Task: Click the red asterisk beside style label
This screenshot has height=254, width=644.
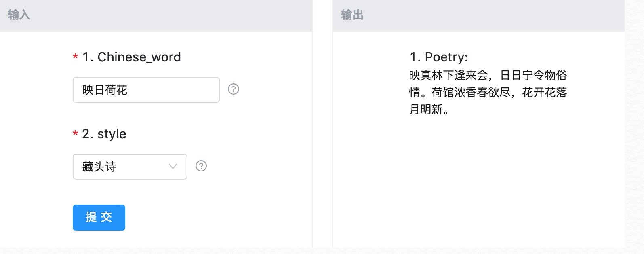Action: (75, 134)
